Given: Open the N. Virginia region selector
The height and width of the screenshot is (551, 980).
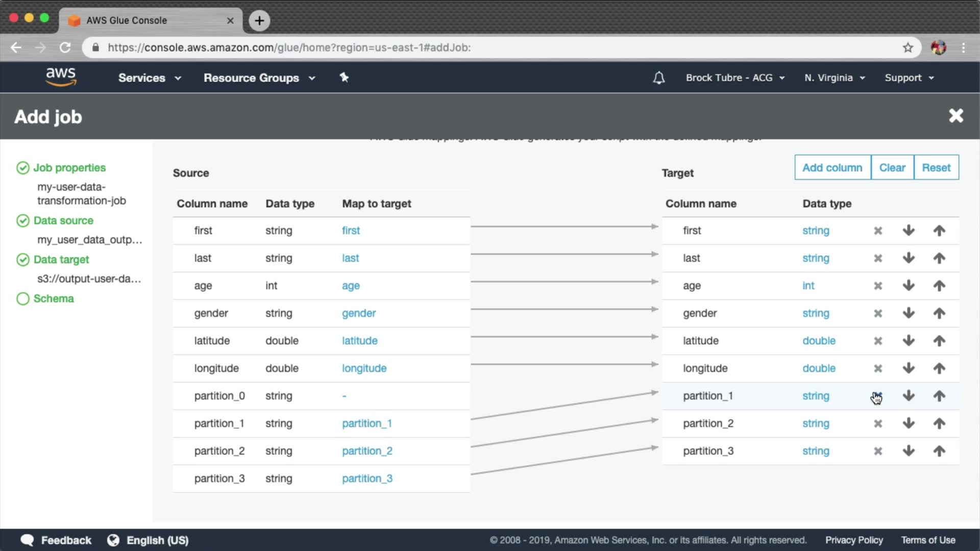Looking at the screenshot, I should tap(834, 78).
